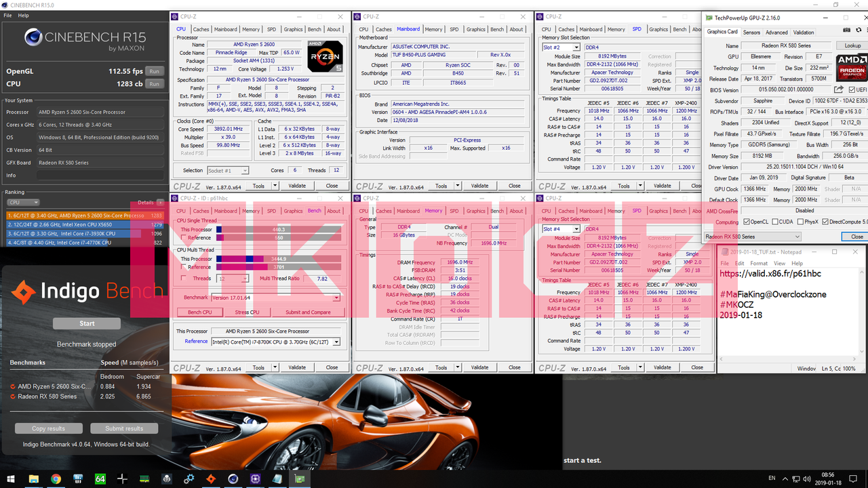Image resolution: width=868 pixels, height=488 pixels.
Task: Open the Socket #1 Selection dropdown
Action: (228, 171)
